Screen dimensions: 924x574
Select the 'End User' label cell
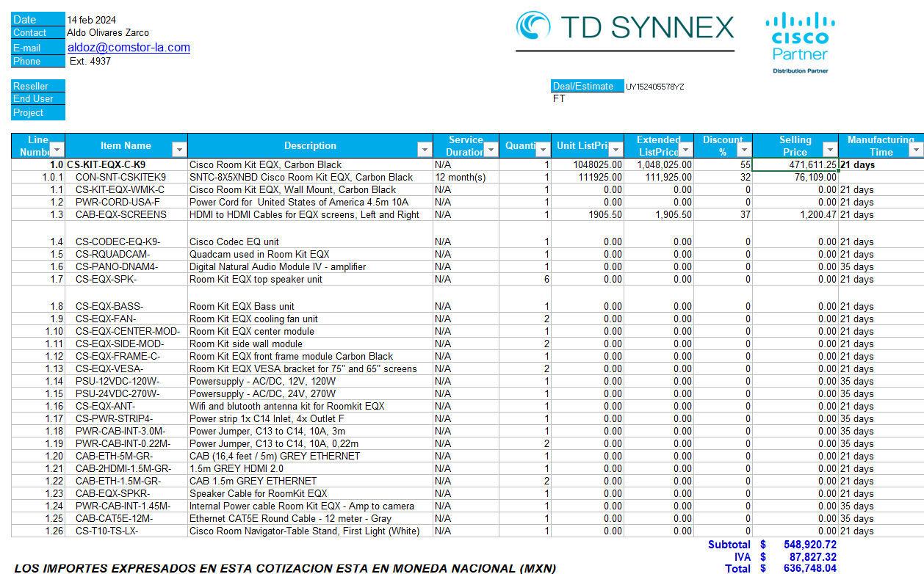pyautogui.click(x=38, y=99)
